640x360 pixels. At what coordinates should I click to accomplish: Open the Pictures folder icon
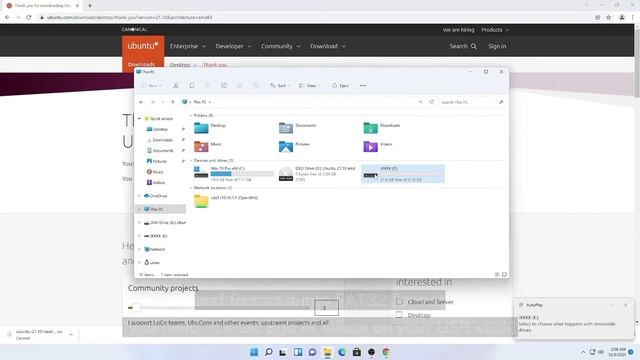(x=286, y=146)
